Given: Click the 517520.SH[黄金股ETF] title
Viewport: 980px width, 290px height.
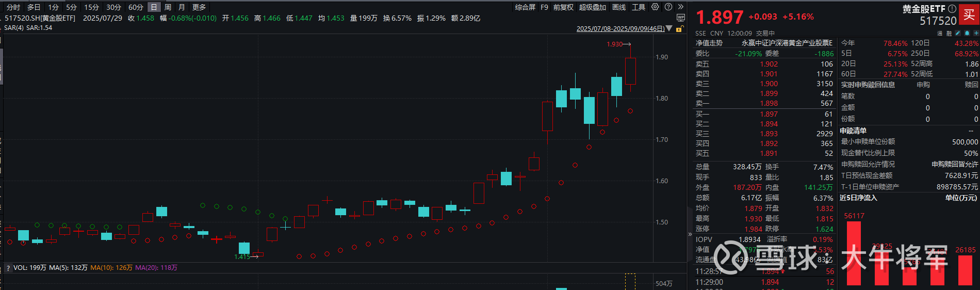Looking at the screenshot, I should pyautogui.click(x=40, y=18).
